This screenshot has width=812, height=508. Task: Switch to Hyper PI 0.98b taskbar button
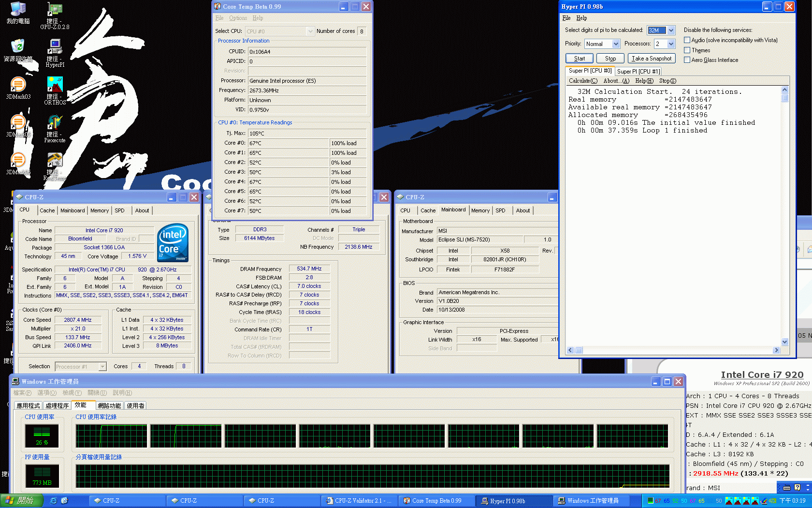point(514,501)
